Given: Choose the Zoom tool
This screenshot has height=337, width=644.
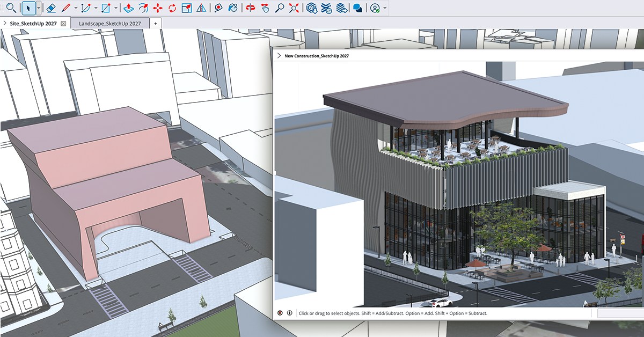Looking at the screenshot, I should pos(279,8).
